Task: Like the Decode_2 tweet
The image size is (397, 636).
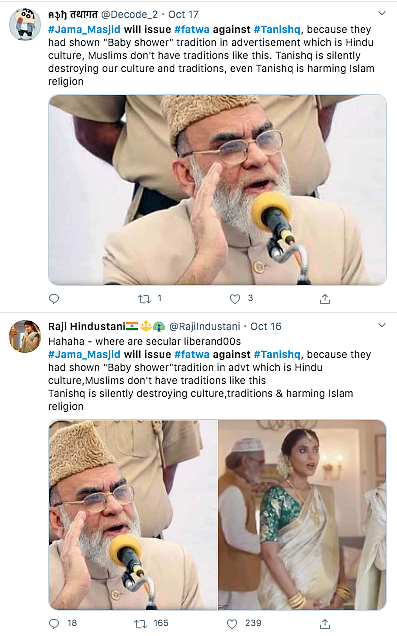Action: (235, 299)
